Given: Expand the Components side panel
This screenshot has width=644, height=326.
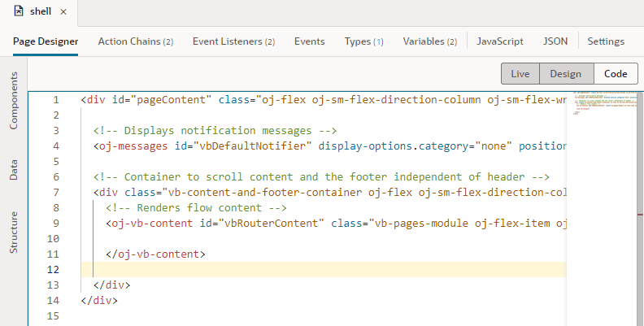Looking at the screenshot, I should (14, 101).
